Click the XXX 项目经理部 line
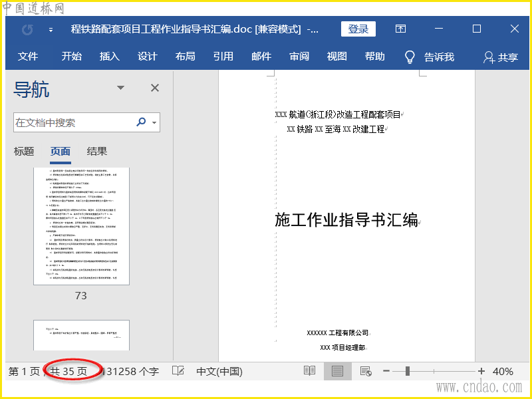Image resolution: width=532 pixels, height=399 pixels. pos(342,347)
